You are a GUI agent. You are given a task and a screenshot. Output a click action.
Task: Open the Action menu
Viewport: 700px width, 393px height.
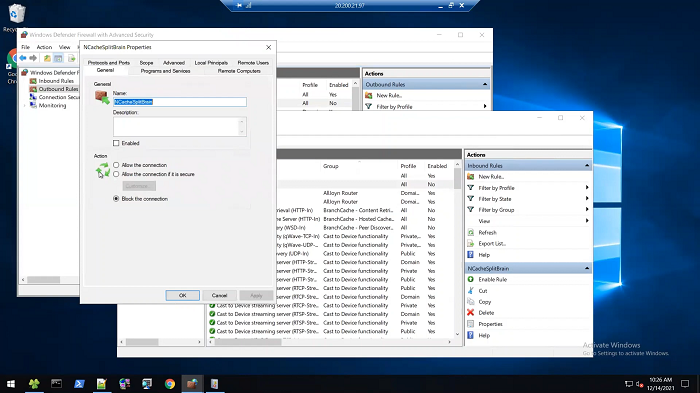[x=44, y=47]
